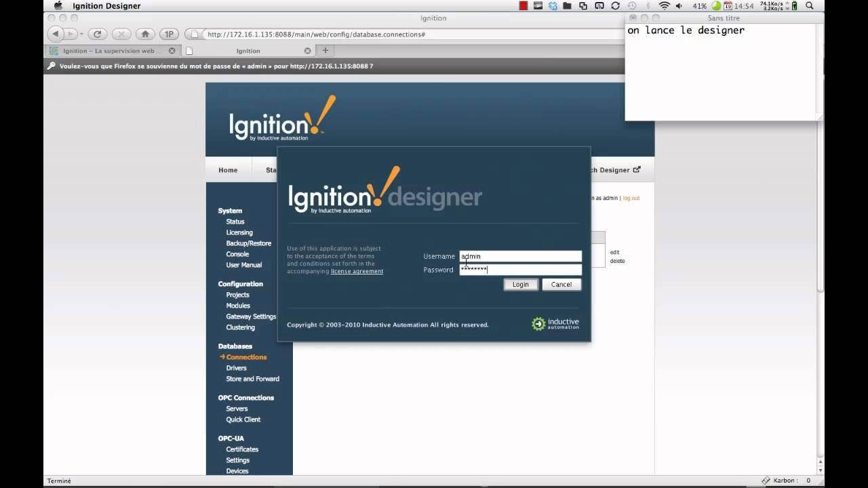Image resolution: width=868 pixels, height=488 pixels.
Task: Click the calendar date icon in menu bar
Action: pos(728,5)
